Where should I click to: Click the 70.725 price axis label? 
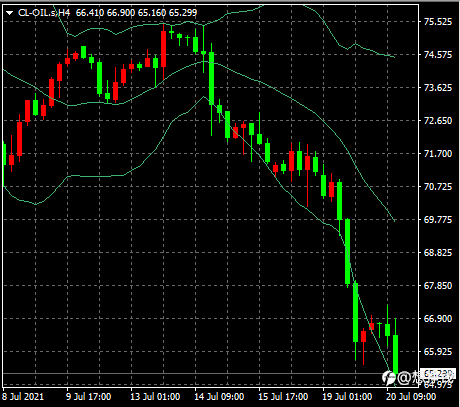pyautogui.click(x=438, y=187)
